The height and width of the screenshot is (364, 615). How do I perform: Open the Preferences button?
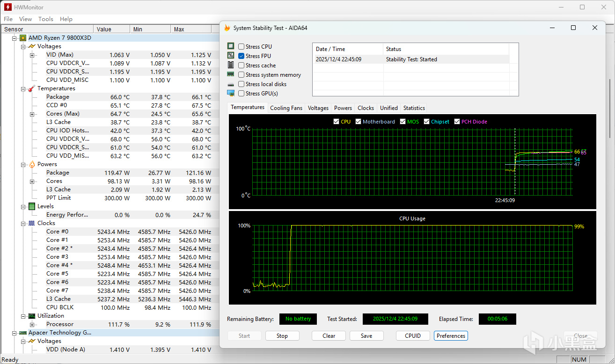(451, 336)
